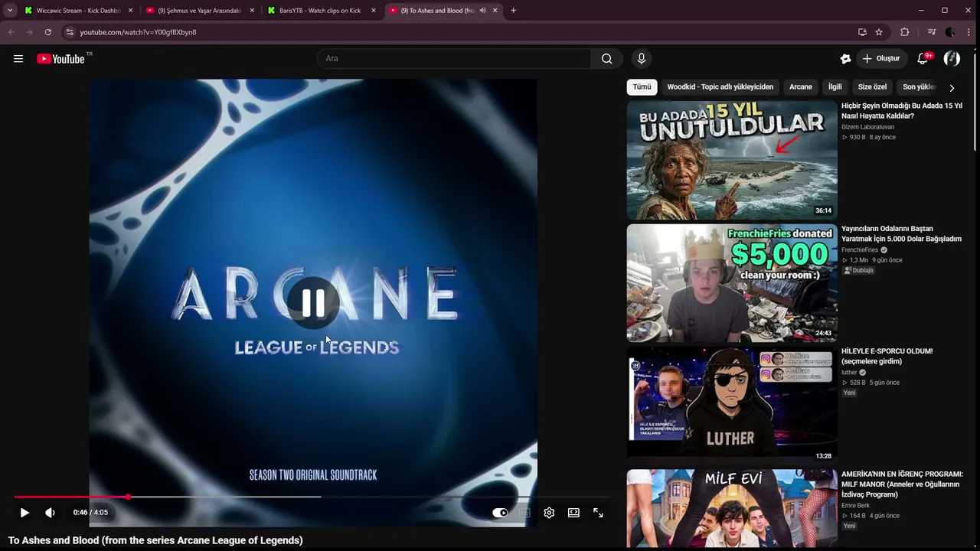Open the Chrome three-dot menu

coord(969,32)
